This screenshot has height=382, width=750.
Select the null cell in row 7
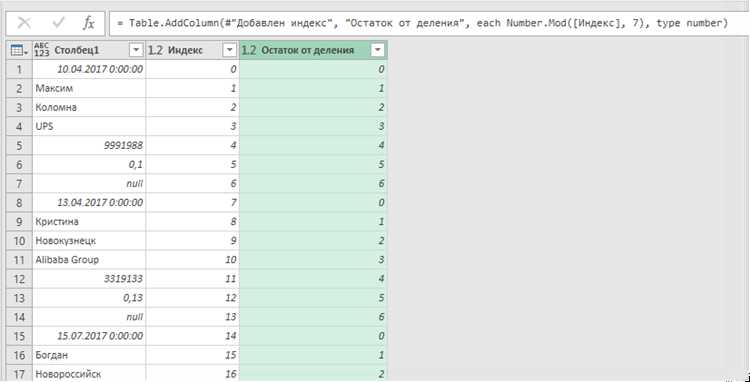(89, 184)
